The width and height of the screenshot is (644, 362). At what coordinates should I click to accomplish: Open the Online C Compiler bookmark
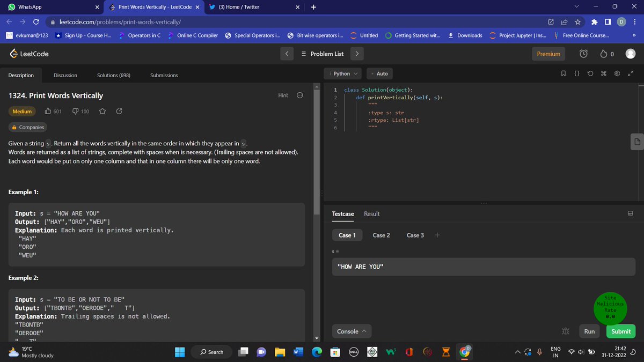point(193,35)
